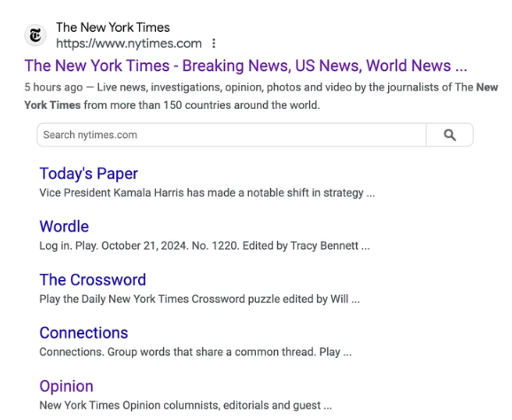Click the Wordle October 21, 2024 description

(205, 246)
